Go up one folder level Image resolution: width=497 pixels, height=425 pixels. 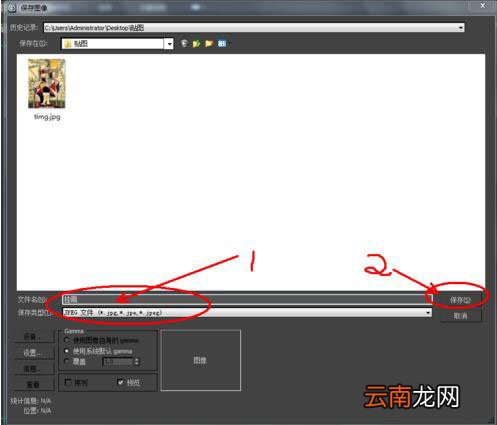197,43
